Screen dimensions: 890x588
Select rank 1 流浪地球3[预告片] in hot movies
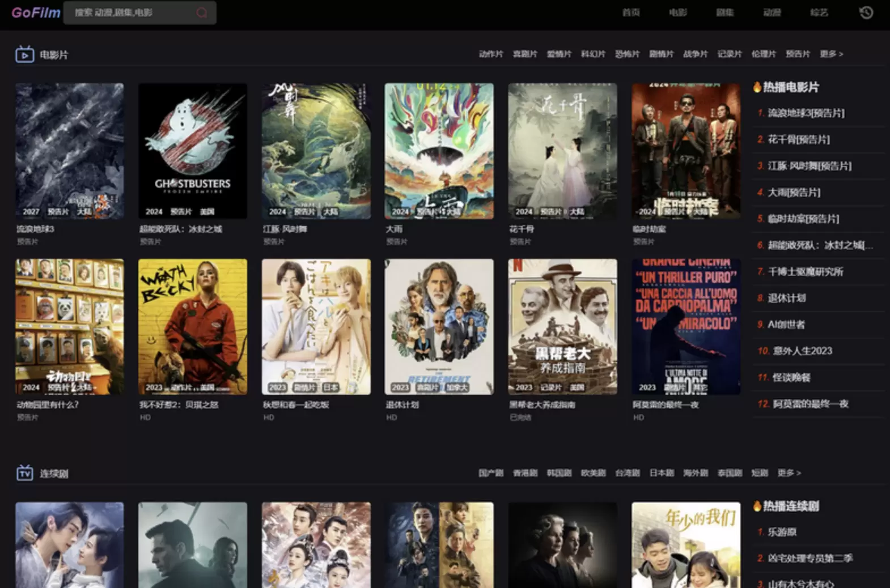[x=806, y=113]
